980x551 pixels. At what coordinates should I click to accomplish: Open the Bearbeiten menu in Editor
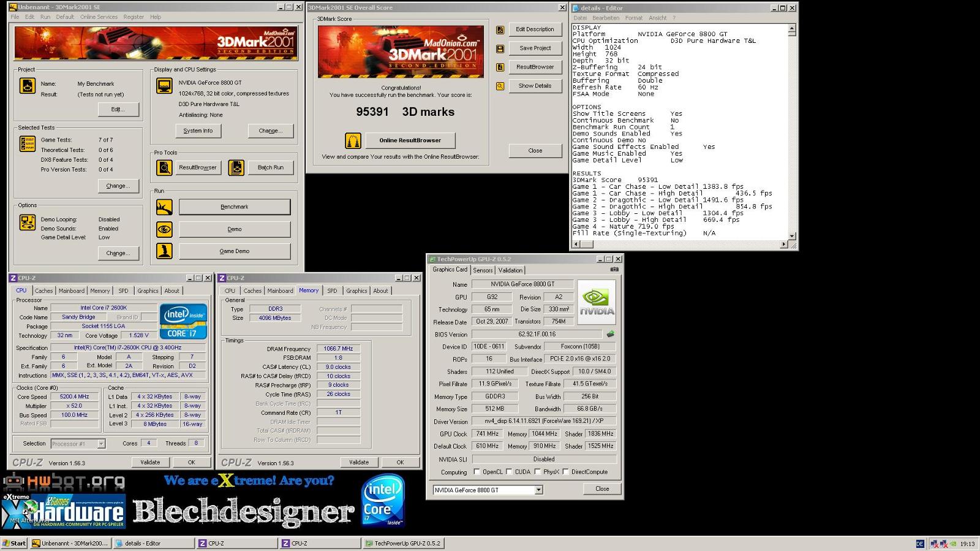click(606, 18)
